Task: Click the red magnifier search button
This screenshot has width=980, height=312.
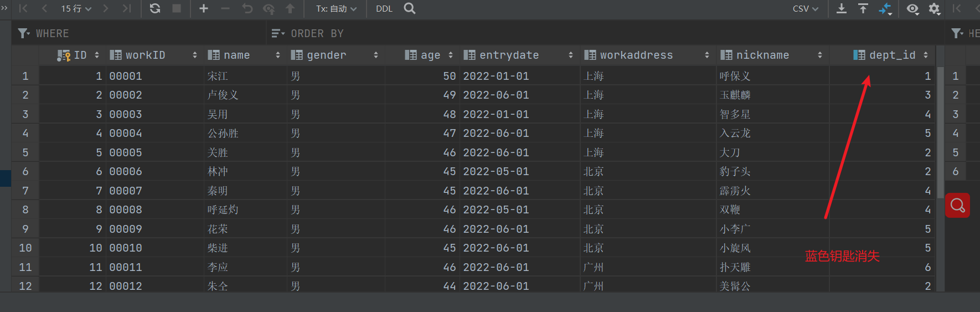Action: click(x=957, y=206)
